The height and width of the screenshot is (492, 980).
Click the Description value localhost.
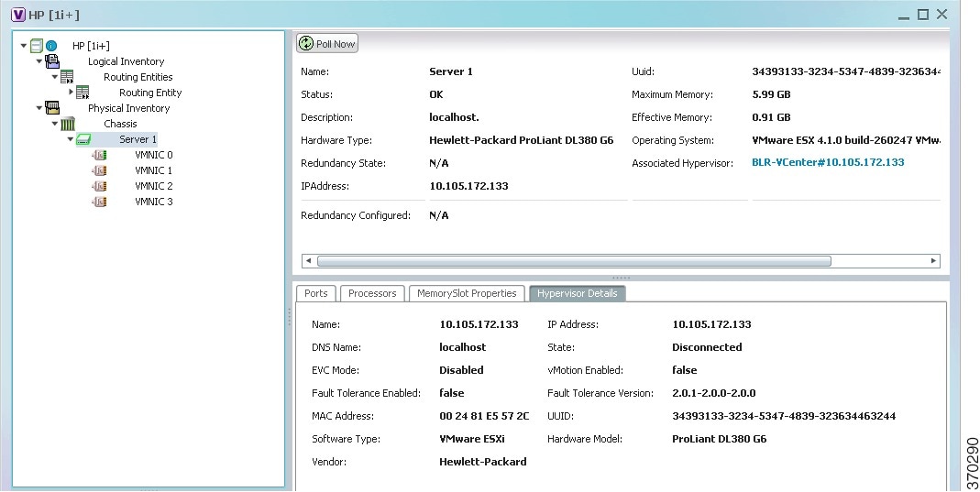(x=454, y=117)
